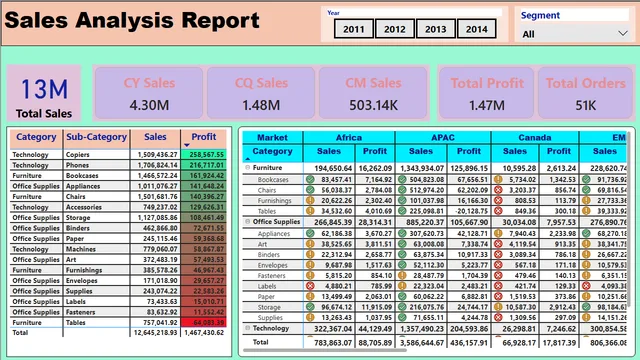
Task: Select the Total Profit card
Action: (x=487, y=93)
